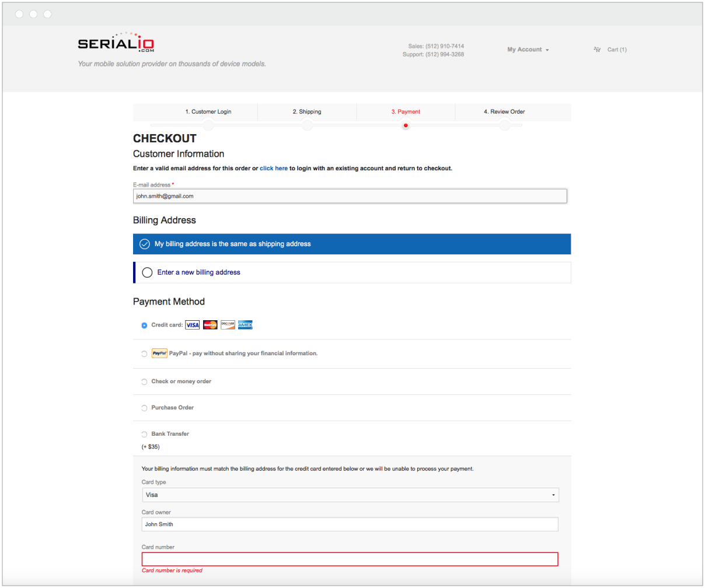705x588 pixels.
Task: Select billing address same as shipping option
Action: click(352, 244)
